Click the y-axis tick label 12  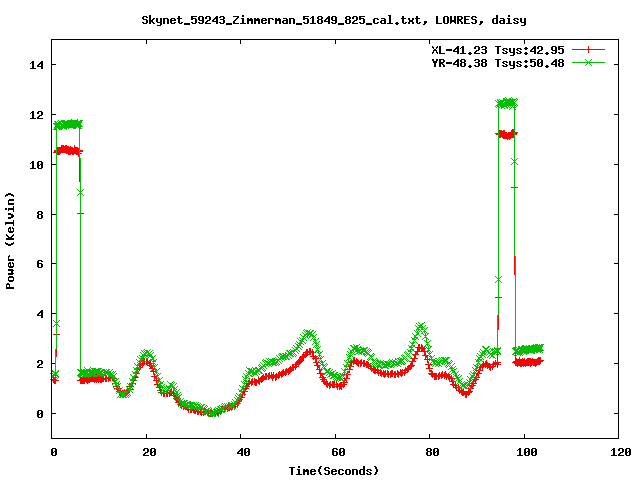point(36,115)
